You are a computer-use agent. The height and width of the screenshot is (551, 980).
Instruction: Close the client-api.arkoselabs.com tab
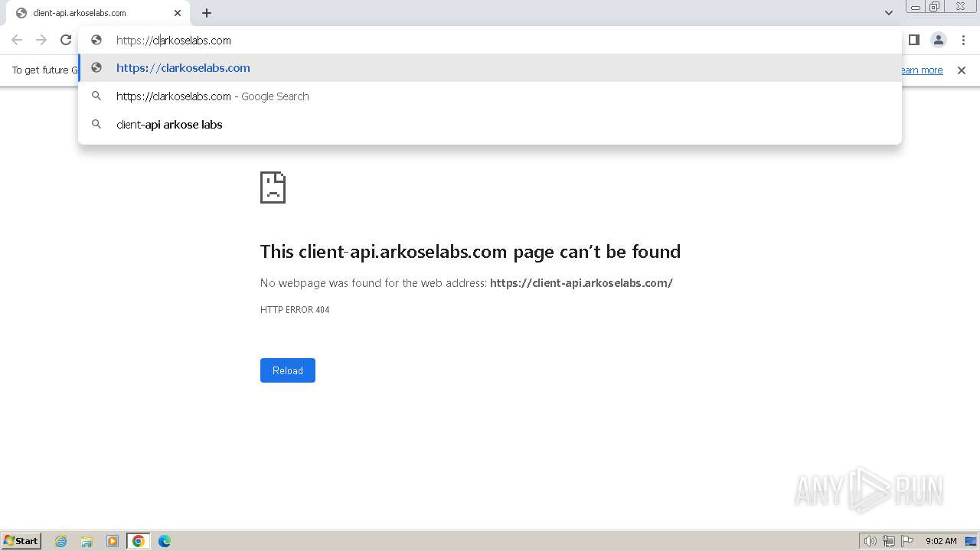[x=178, y=13]
